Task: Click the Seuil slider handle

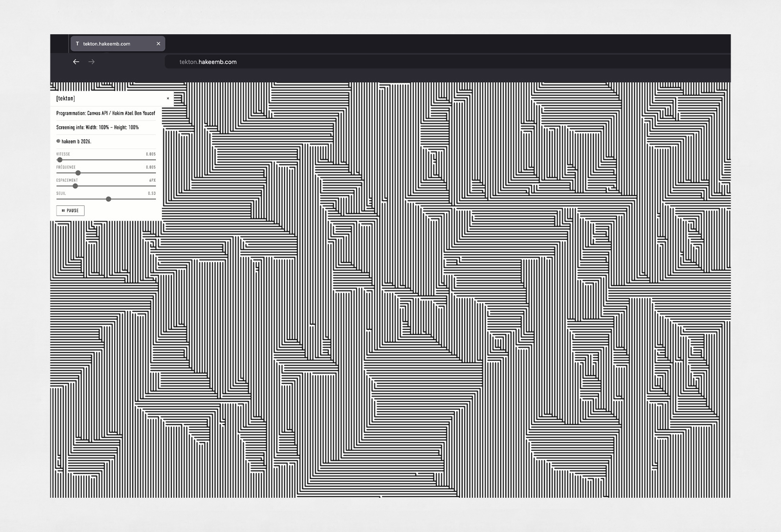Action: [108, 199]
